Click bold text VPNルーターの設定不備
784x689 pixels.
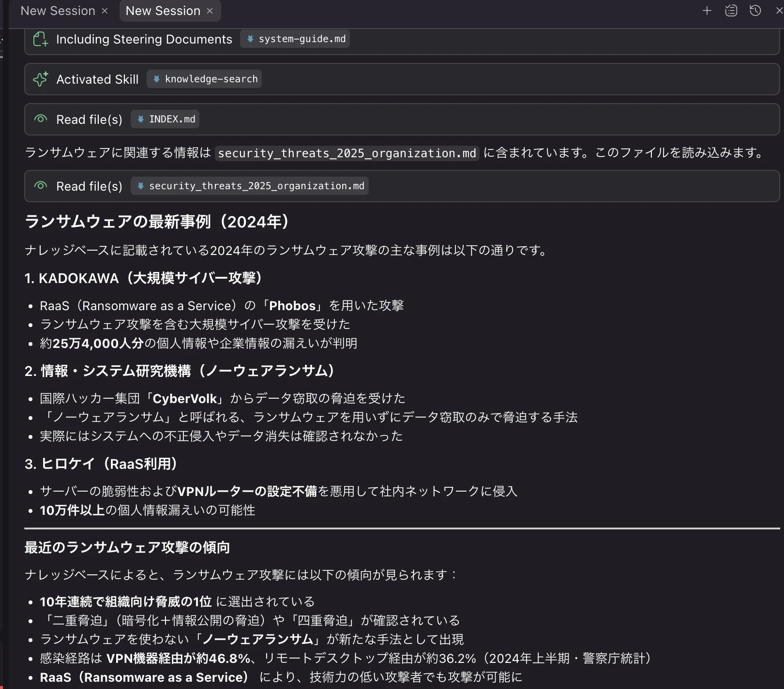click(247, 492)
